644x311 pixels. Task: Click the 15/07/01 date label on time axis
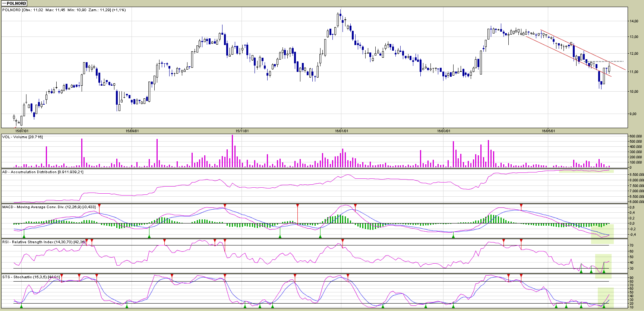[x=22, y=131]
